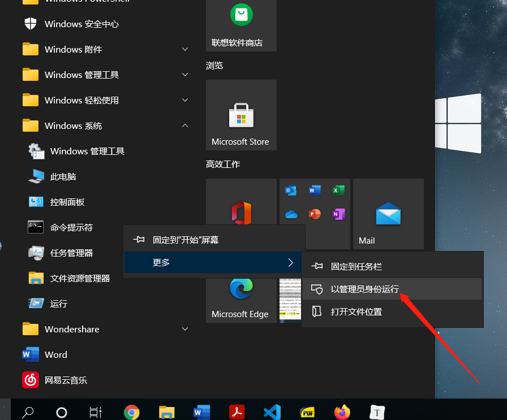Open 文件资源管理器 icon
The image size is (507, 420).
click(x=36, y=278)
